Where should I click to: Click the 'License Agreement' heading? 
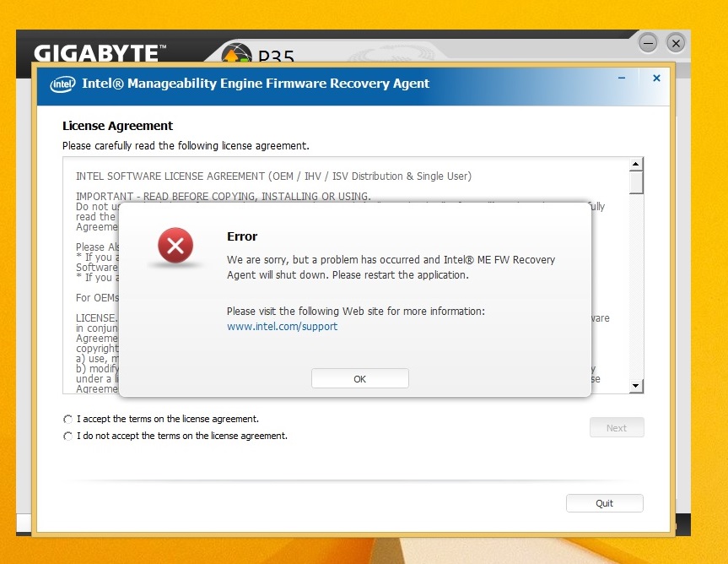click(117, 126)
